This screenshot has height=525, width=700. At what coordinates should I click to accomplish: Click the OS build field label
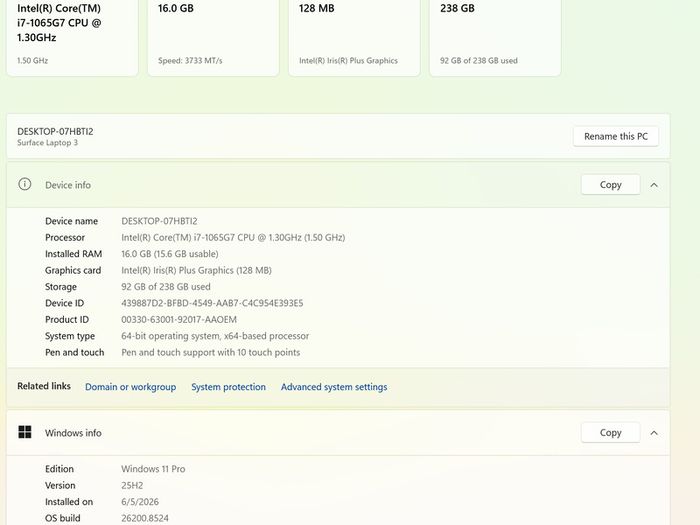62,518
